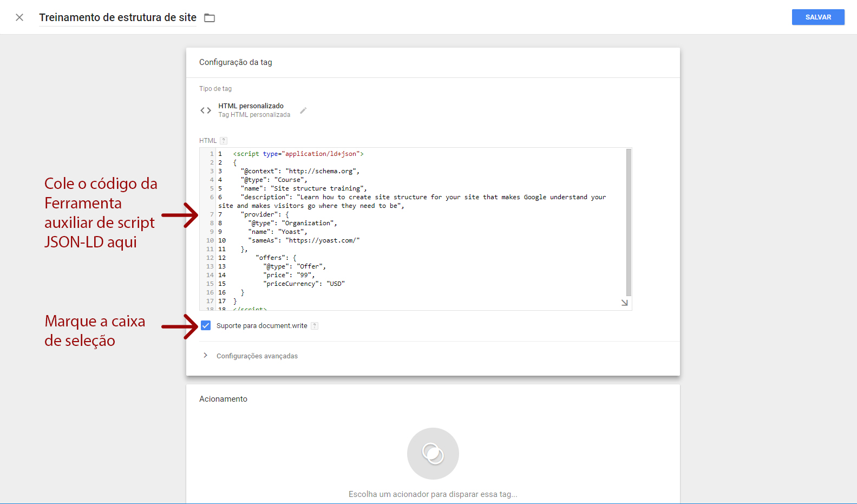Image resolution: width=857 pixels, height=504 pixels.
Task: Click the SALVAR button
Action: click(x=818, y=17)
